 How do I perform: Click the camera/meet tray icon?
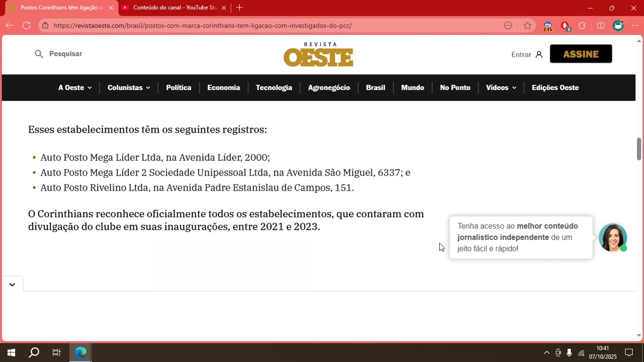(558, 352)
